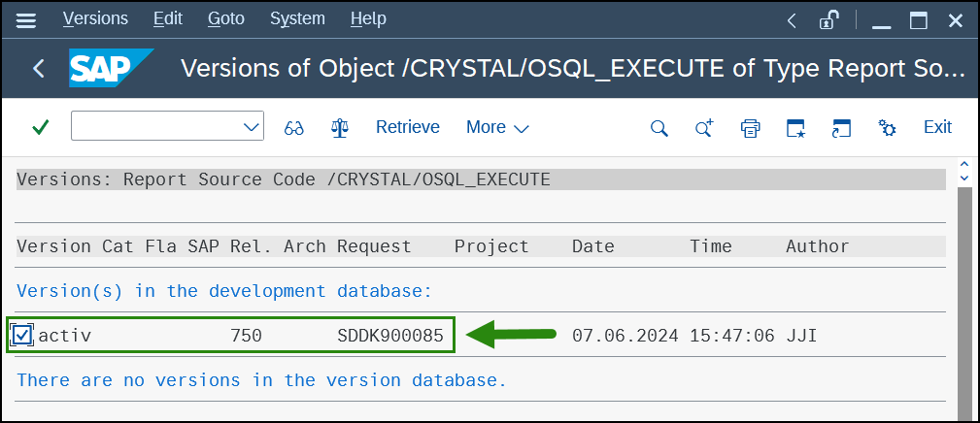Click the Exit button

[x=937, y=127]
